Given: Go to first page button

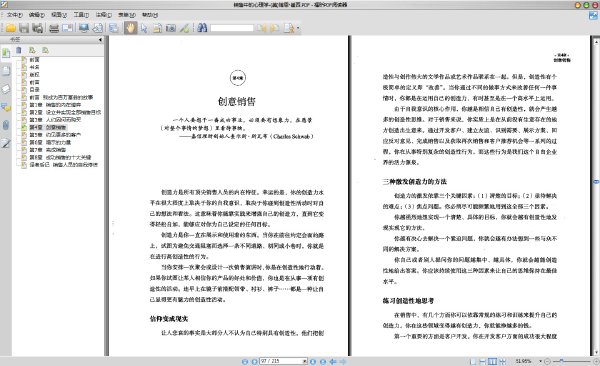Looking at the screenshot, I should point(245,361).
